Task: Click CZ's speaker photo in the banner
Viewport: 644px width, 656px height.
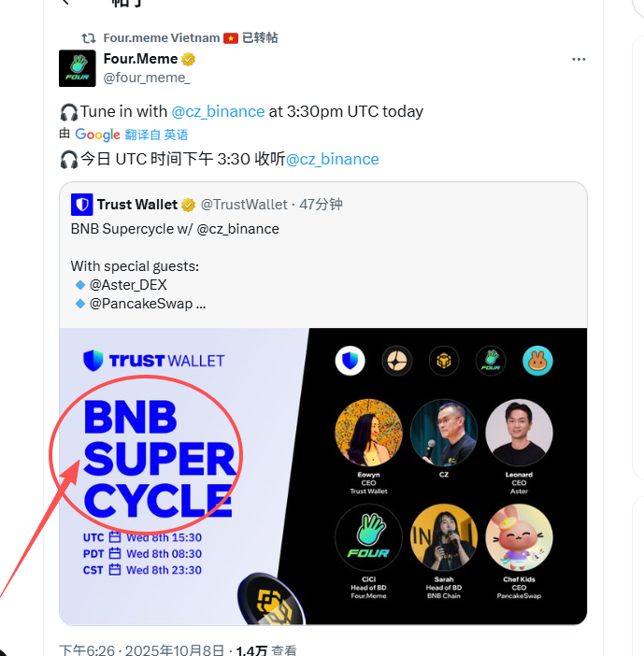Action: point(444,433)
